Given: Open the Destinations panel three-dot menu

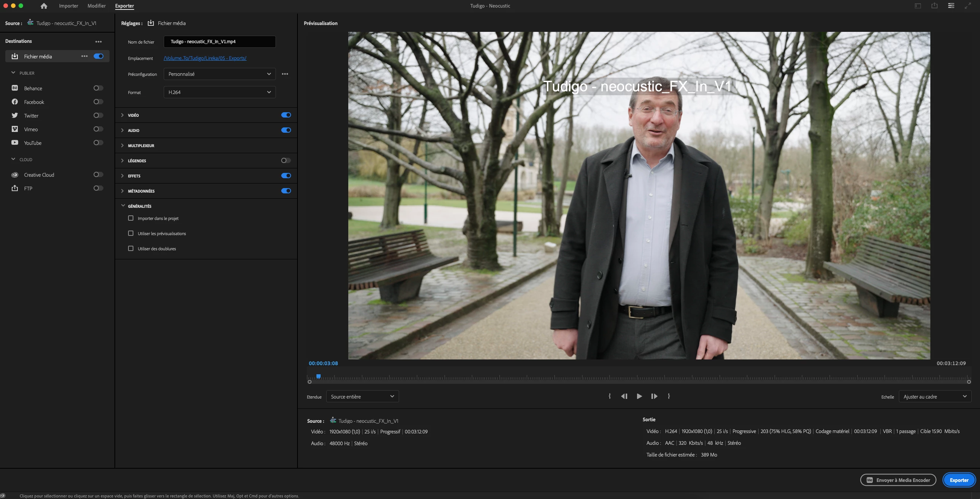Looking at the screenshot, I should pos(99,41).
